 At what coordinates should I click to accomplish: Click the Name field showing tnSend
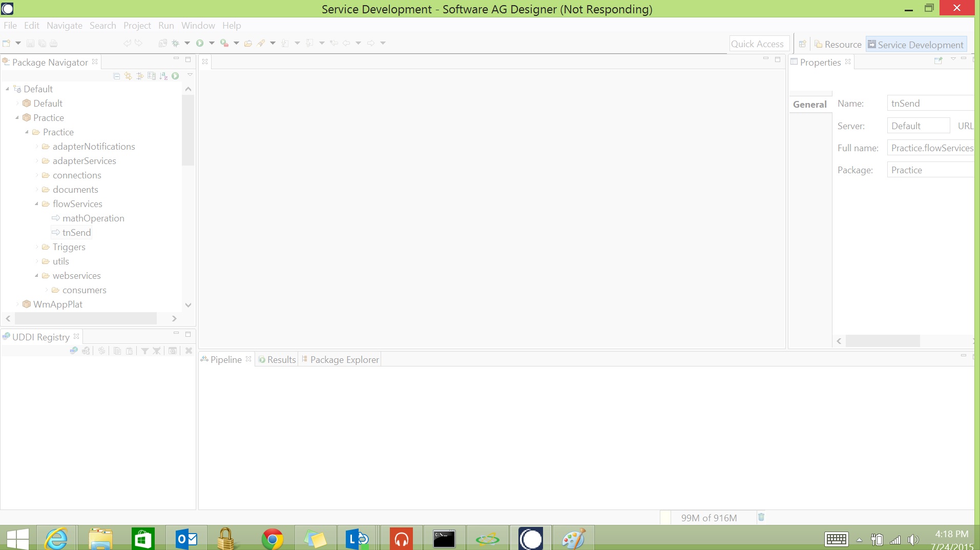click(930, 103)
